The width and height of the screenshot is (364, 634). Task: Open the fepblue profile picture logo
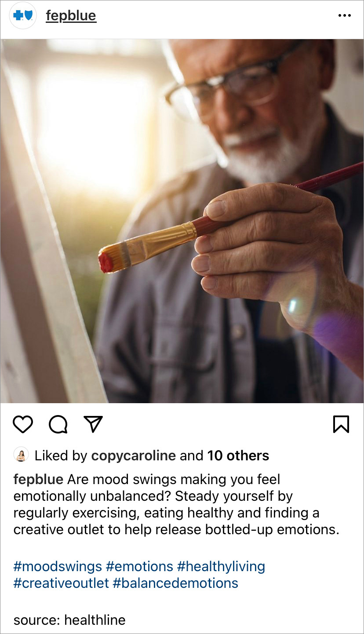coord(23,15)
